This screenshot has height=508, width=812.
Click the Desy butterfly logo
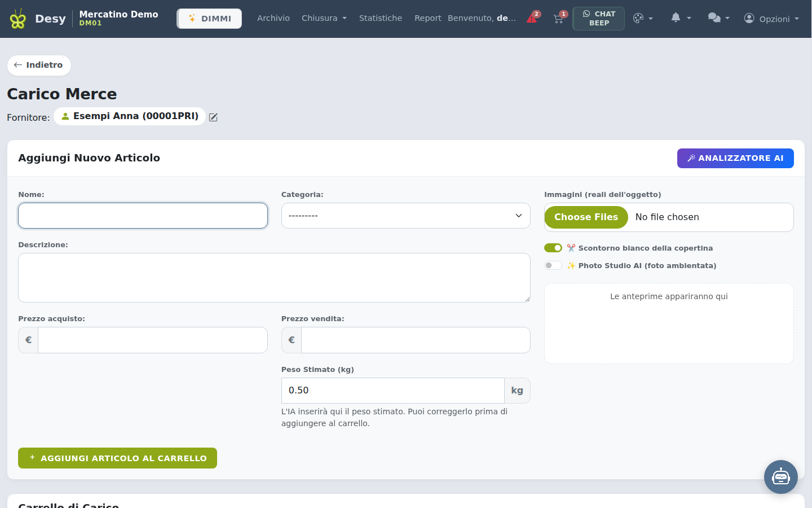(18, 19)
